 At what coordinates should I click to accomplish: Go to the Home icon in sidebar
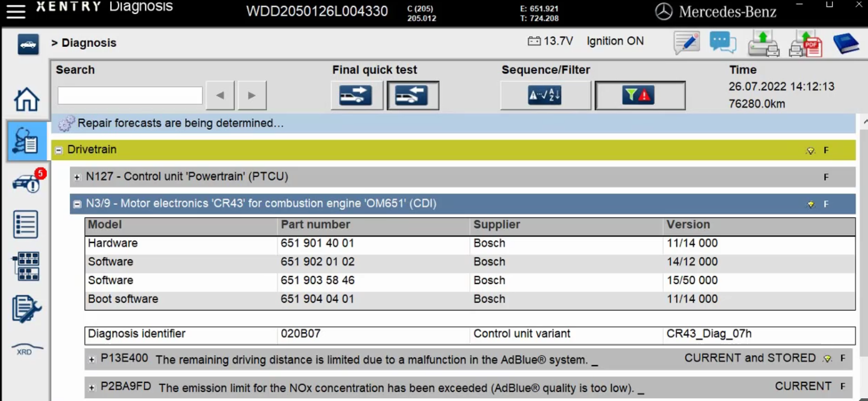(x=26, y=99)
